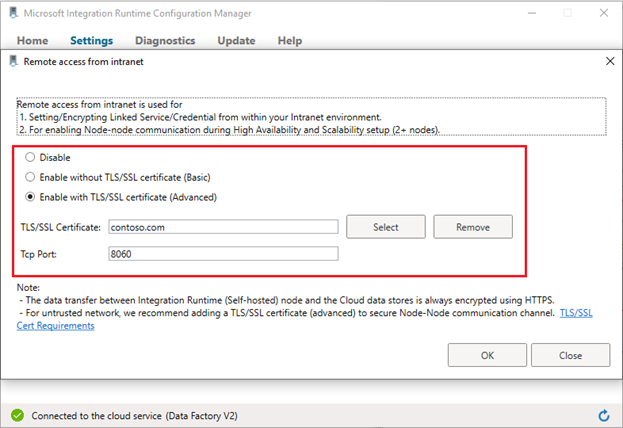Image resolution: width=623 pixels, height=428 pixels.
Task: Click the refresh icon in the status bar
Action: (x=604, y=416)
